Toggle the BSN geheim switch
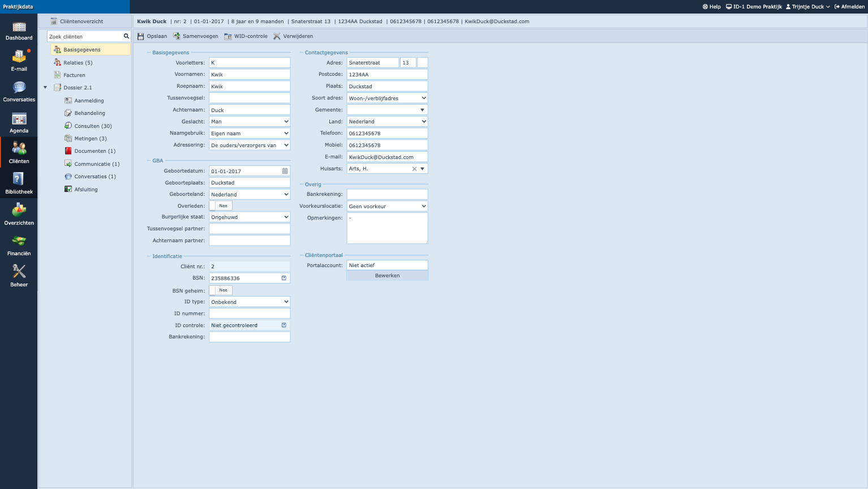The width and height of the screenshot is (868, 489). coord(221,290)
